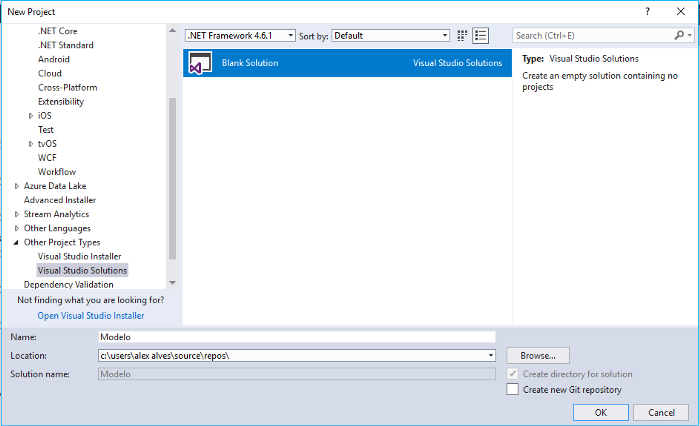700x426 pixels.
Task: Select the Workflow category
Action: click(57, 172)
